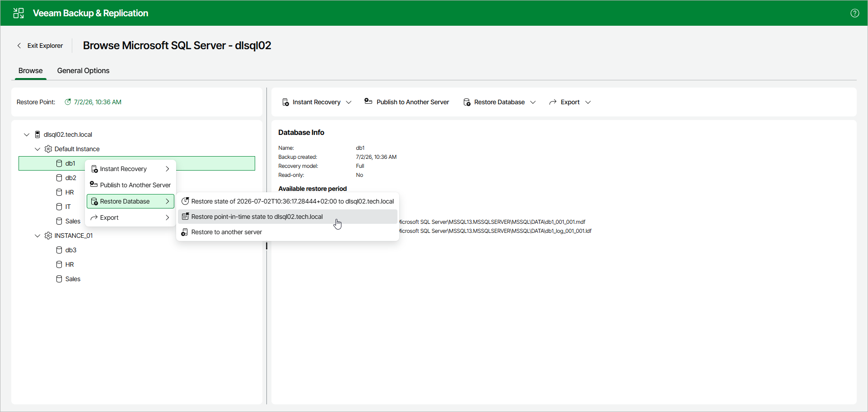Click the Restore Database toolbar icon
Viewport: 868px width, 412px height.
pyautogui.click(x=467, y=102)
